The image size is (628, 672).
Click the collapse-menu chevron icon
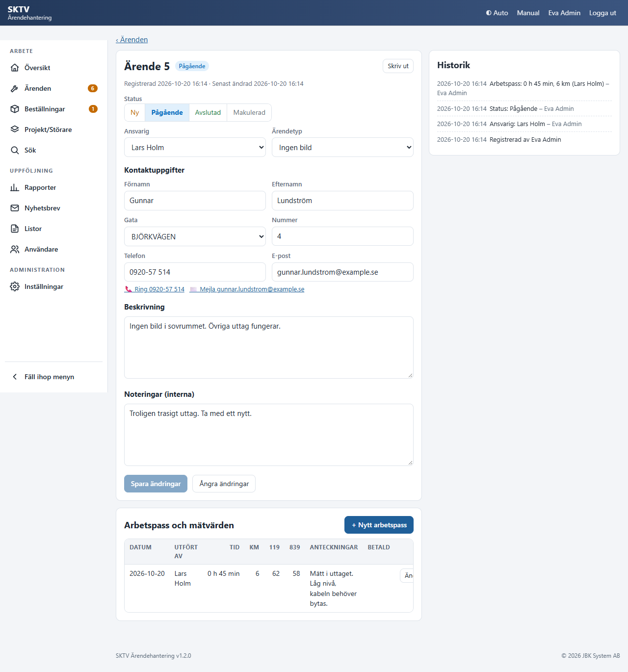pos(15,377)
